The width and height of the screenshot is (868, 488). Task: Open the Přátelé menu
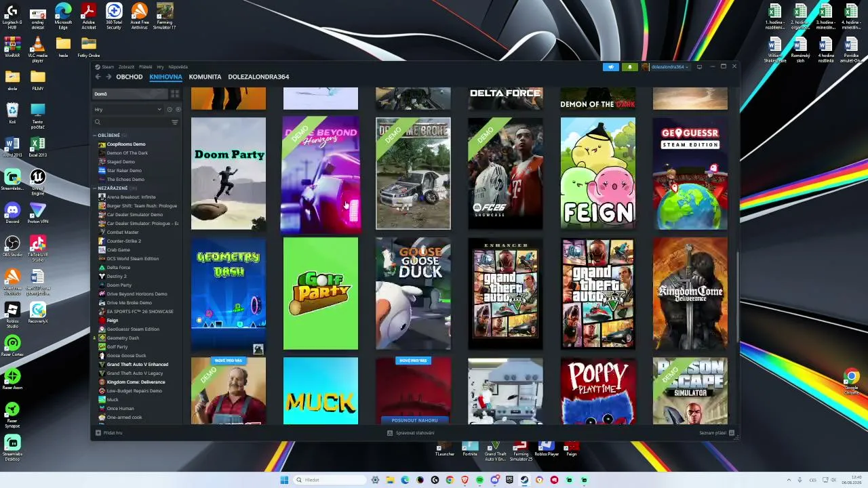[x=145, y=67]
